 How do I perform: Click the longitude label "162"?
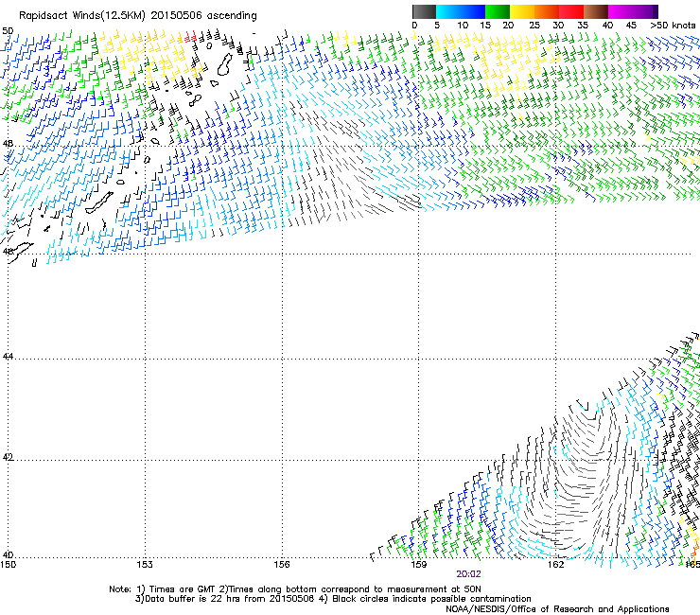pos(556,565)
